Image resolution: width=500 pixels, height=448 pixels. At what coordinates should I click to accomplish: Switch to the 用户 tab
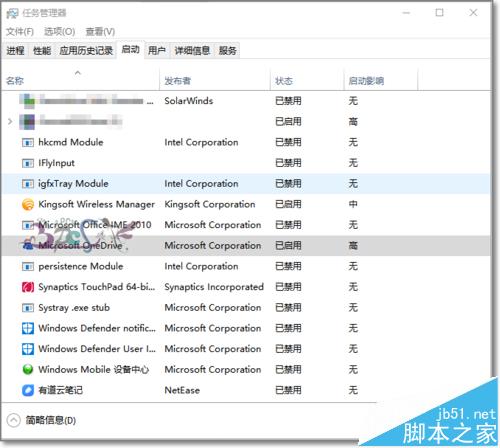click(x=157, y=51)
